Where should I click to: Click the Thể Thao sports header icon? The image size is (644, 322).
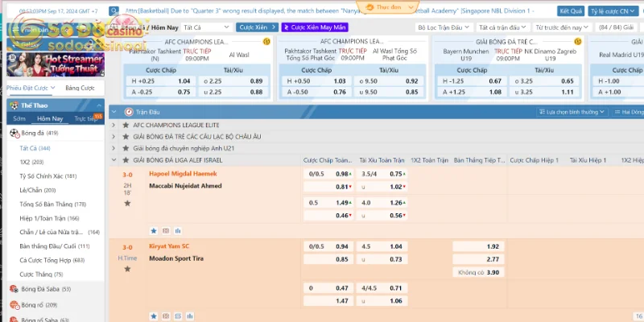(13, 105)
